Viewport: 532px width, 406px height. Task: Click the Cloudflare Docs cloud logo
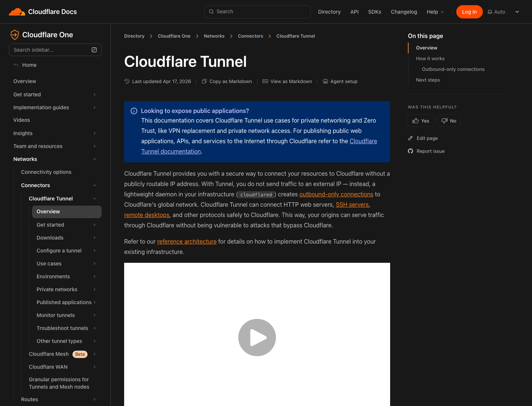[17, 12]
